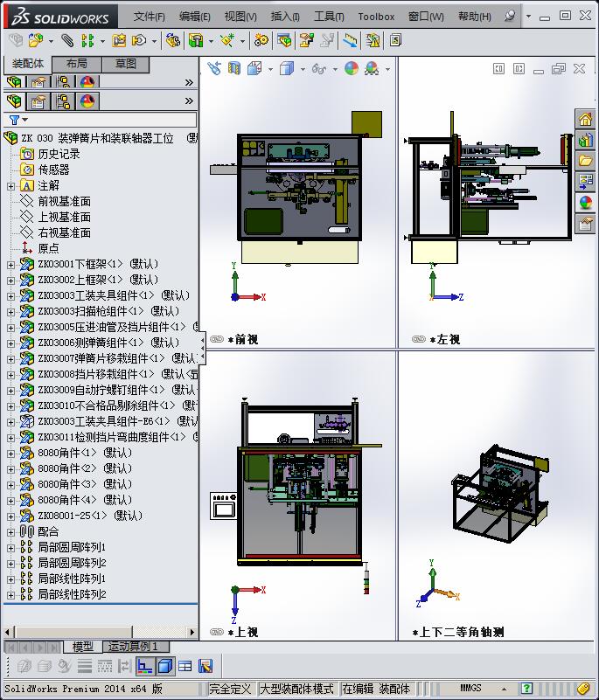Screen dimensions: 599x700
Task: Click the Exploded View icon
Action: pos(306,40)
